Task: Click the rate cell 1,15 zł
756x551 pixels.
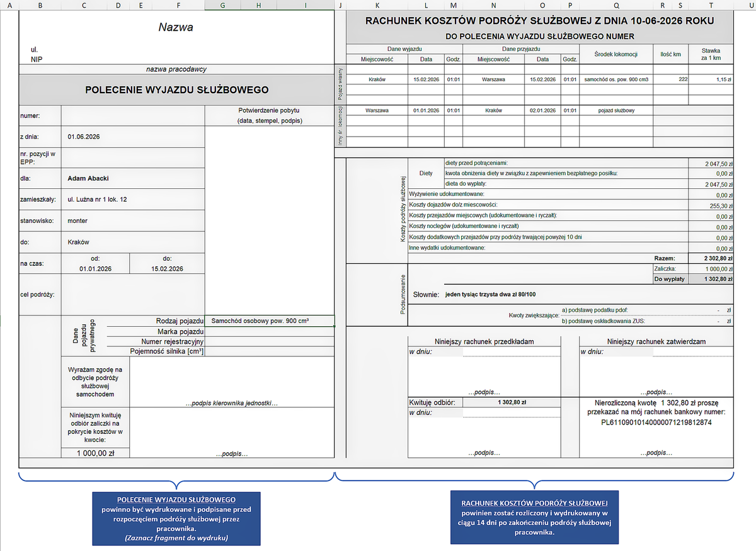Action: [711, 80]
